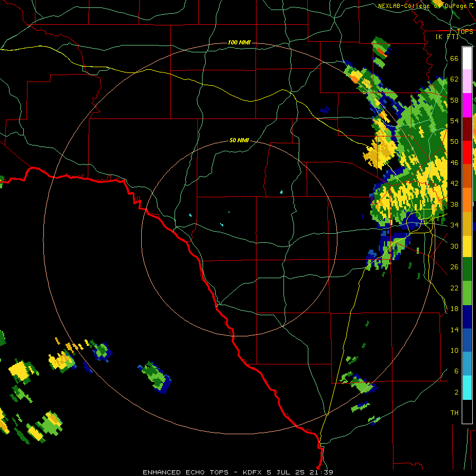Image resolution: width=476 pixels, height=476 pixels.
Task: Click the white swatch in the legend
Action: [467, 58]
